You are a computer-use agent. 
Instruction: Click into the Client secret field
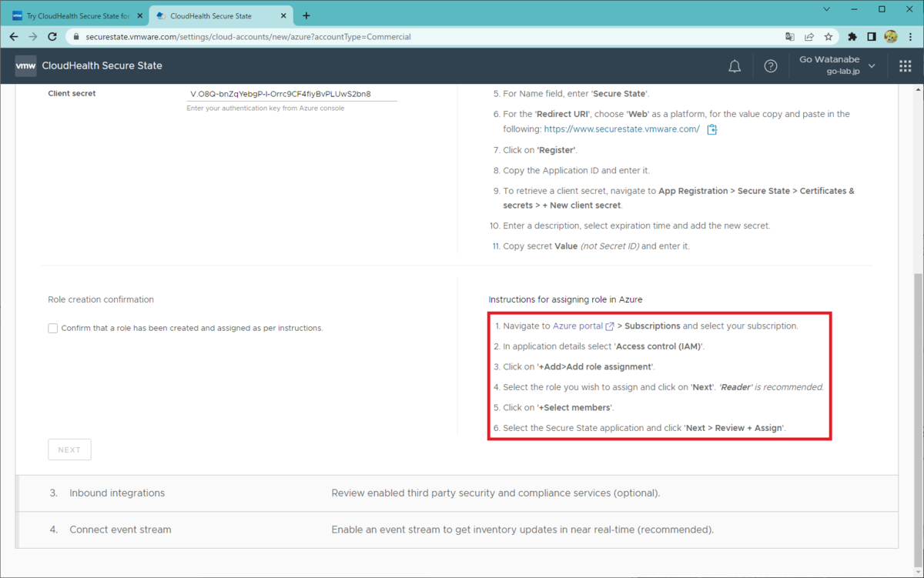click(292, 94)
